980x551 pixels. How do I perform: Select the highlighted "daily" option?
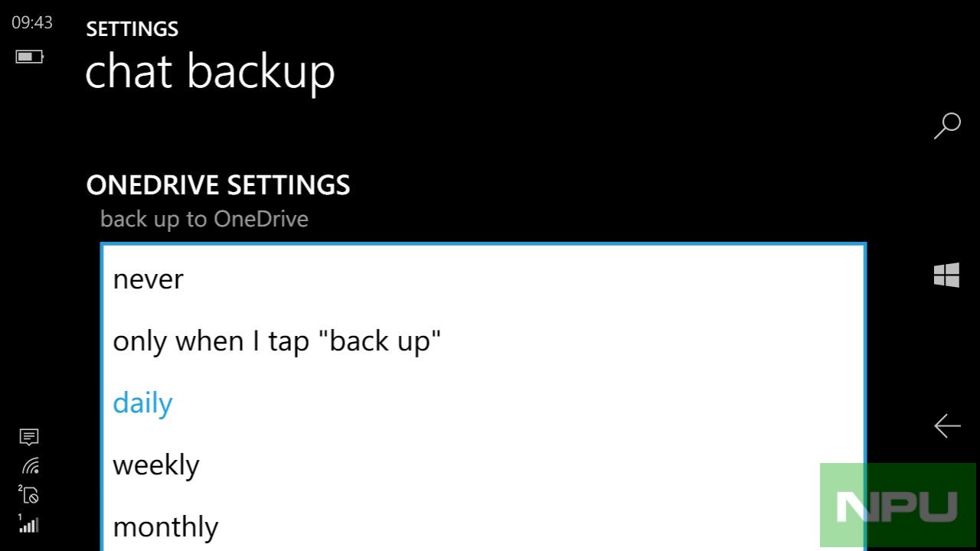143,403
